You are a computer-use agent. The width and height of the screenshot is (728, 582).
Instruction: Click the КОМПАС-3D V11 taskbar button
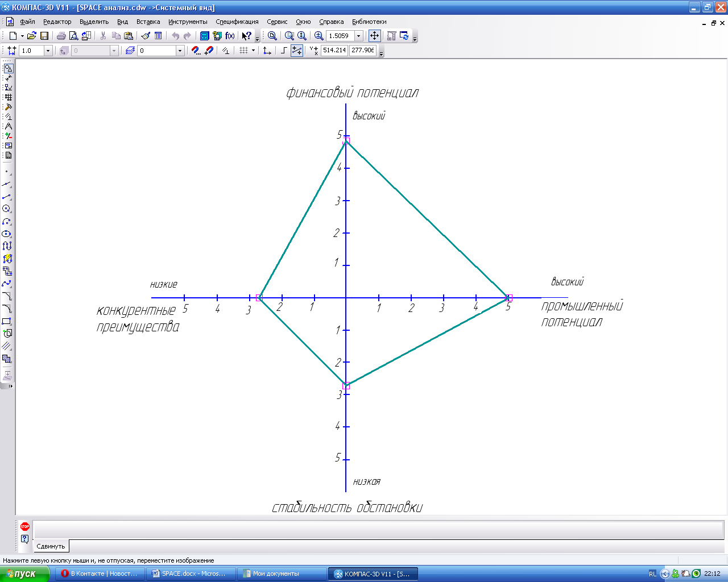tap(373, 573)
